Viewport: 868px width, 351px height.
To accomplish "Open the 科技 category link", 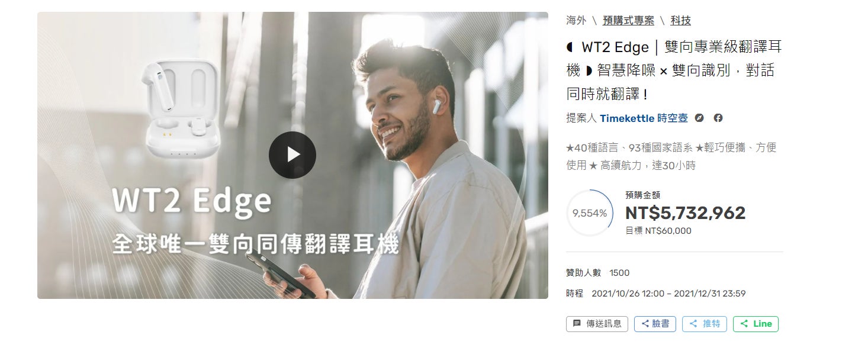I will point(680,21).
